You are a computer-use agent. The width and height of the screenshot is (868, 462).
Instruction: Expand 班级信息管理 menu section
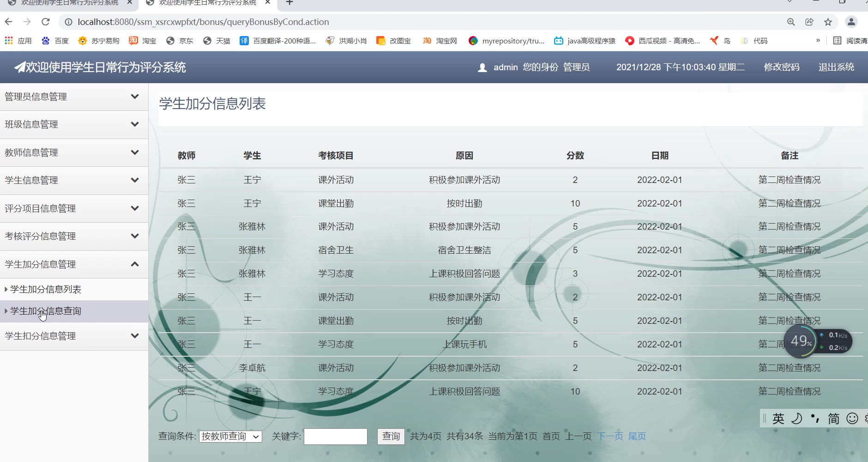coord(74,124)
